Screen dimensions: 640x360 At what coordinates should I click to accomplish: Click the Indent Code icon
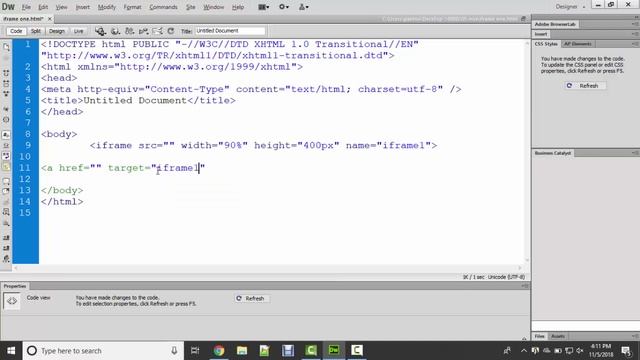click(x=6, y=238)
